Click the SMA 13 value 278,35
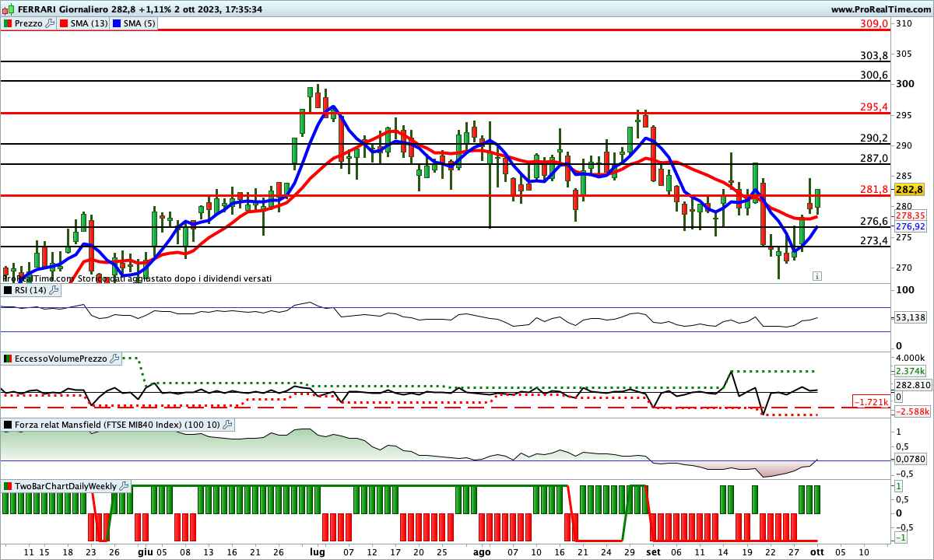The image size is (934, 560). (909, 215)
